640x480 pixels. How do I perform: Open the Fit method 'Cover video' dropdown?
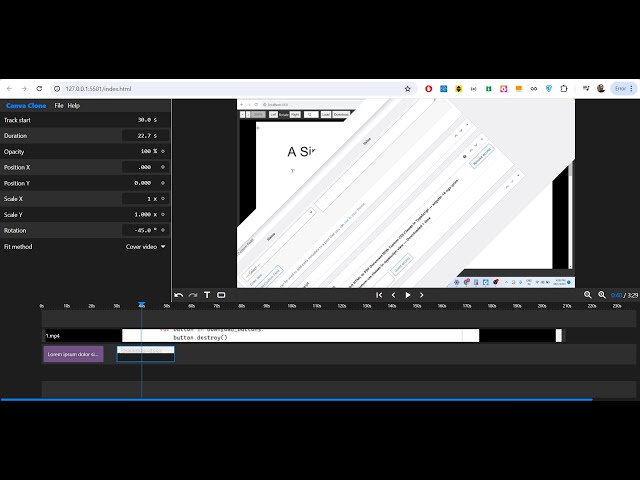[x=146, y=246]
